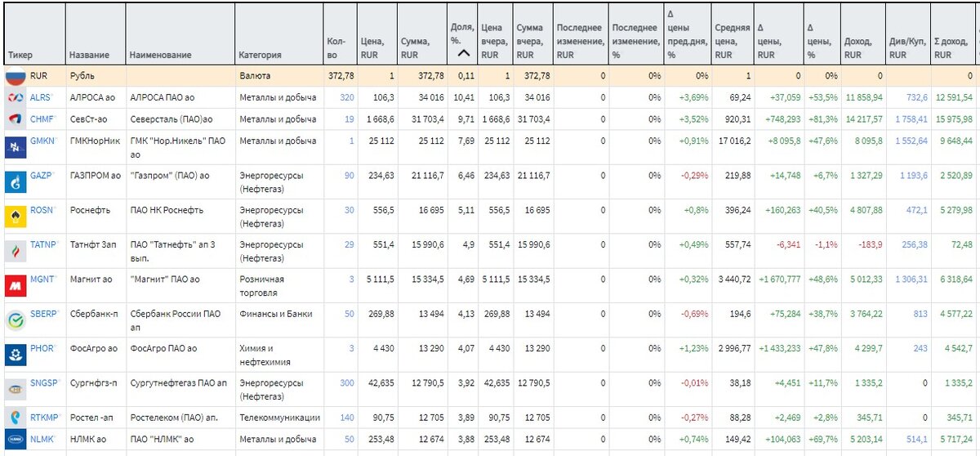Sort by the Див/Куп, RUR header

point(908,48)
